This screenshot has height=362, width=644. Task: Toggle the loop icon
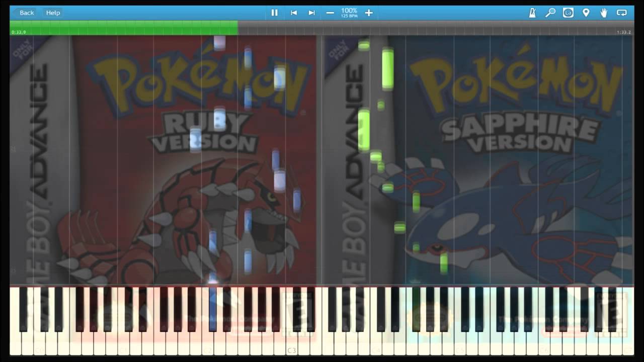point(622,13)
